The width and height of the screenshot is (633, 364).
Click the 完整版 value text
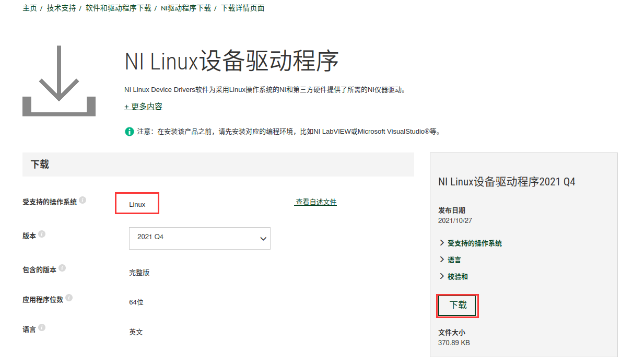139,273
